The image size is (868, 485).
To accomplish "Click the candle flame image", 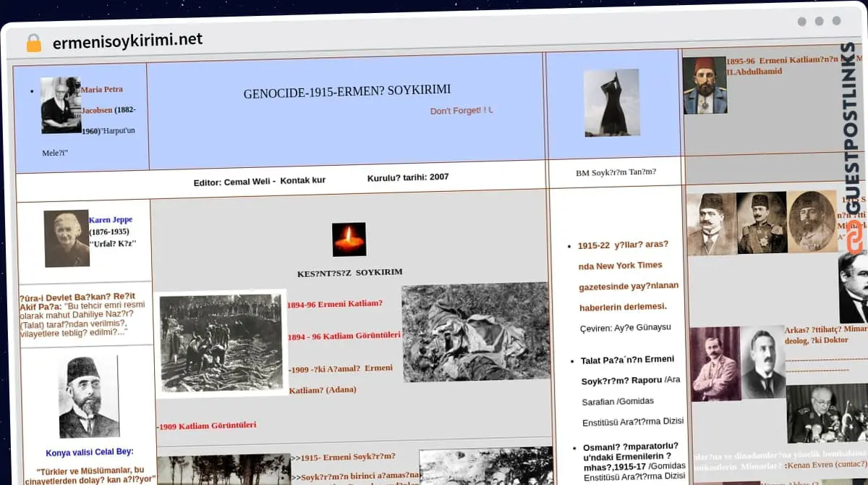I will (x=349, y=239).
